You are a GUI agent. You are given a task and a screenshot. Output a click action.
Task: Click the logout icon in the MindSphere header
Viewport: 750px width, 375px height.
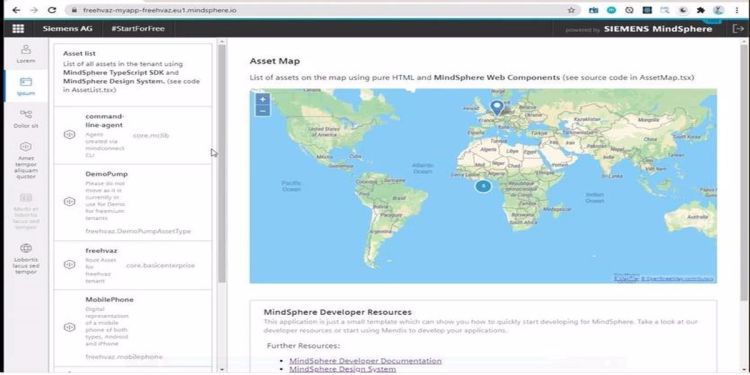click(x=738, y=29)
